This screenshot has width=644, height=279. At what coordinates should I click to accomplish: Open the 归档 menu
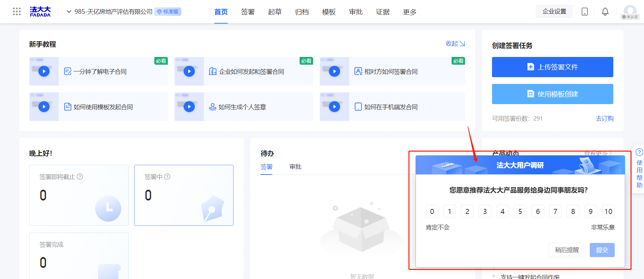click(x=302, y=12)
